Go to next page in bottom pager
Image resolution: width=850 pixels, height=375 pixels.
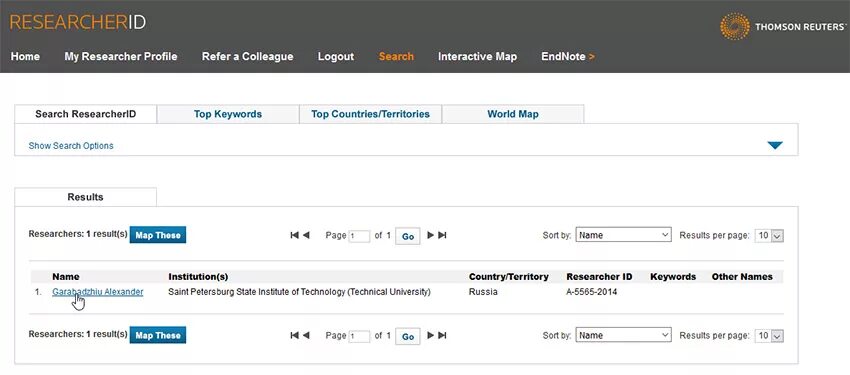coord(431,335)
